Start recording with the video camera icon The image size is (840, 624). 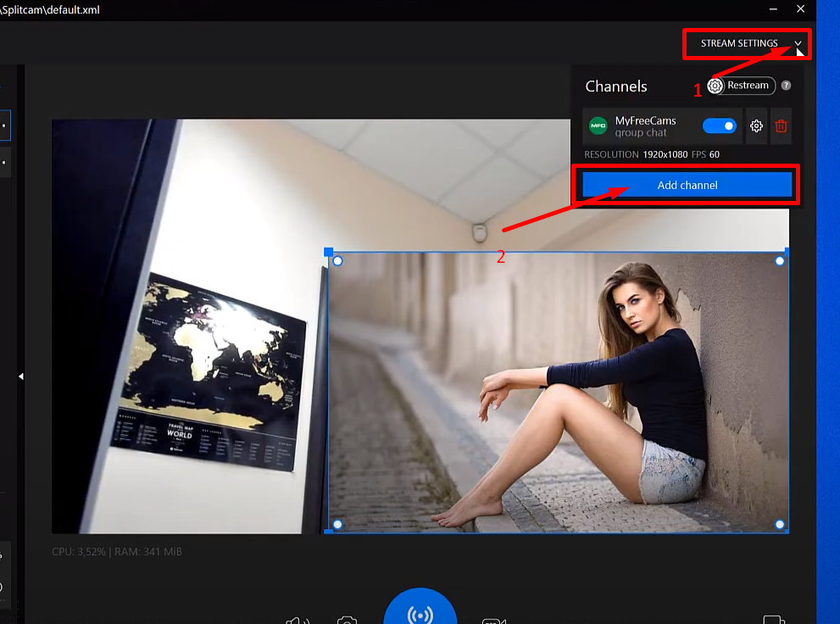coord(493,621)
